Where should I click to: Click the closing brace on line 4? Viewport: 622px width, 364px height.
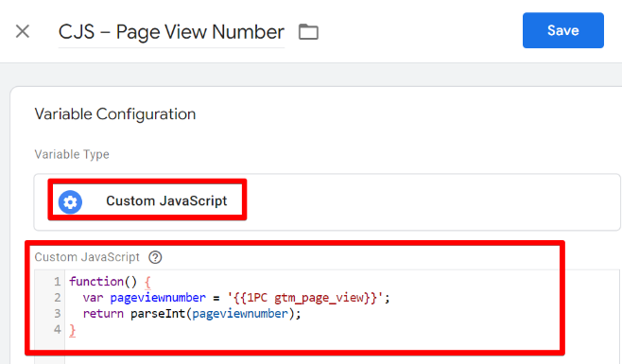pyautogui.click(x=72, y=330)
